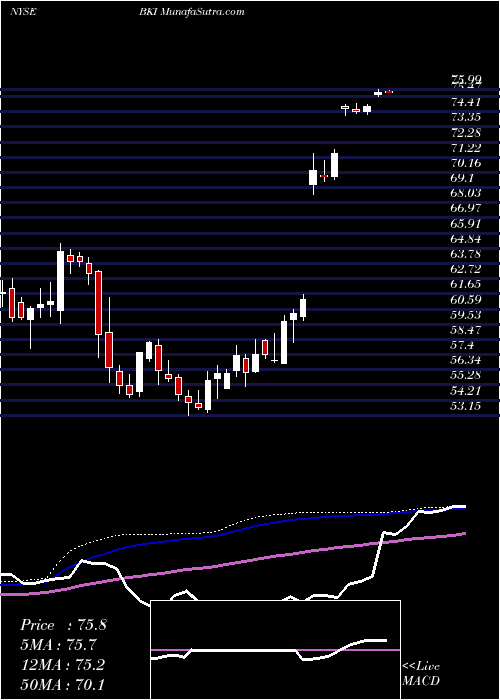The image size is (500, 700).
Task: Click the 56.34 price axis label
Action: (x=466, y=360)
